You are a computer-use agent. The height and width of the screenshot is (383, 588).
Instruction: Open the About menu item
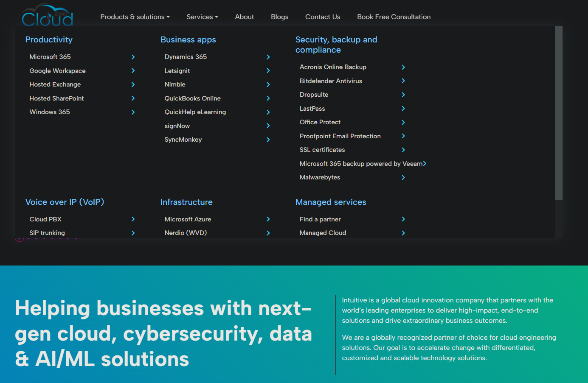tap(245, 17)
